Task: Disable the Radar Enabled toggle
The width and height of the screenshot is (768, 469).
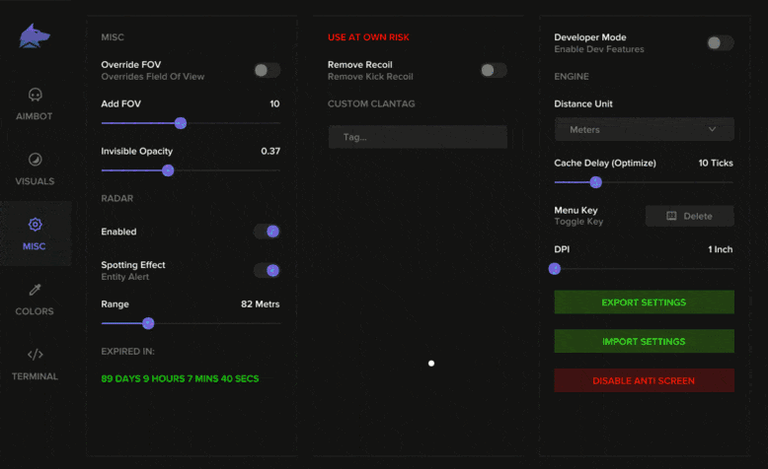Action: pyautogui.click(x=266, y=231)
